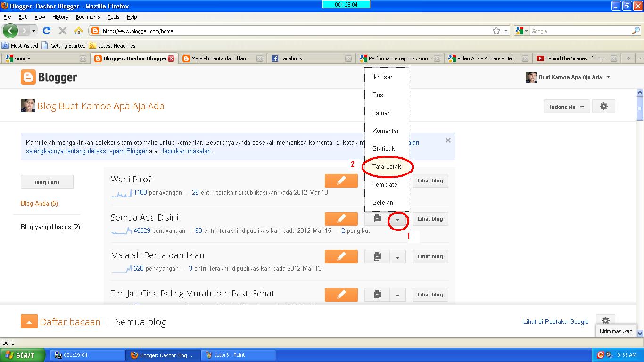Open the tutor3 - Paint taskbar item

(x=238, y=355)
